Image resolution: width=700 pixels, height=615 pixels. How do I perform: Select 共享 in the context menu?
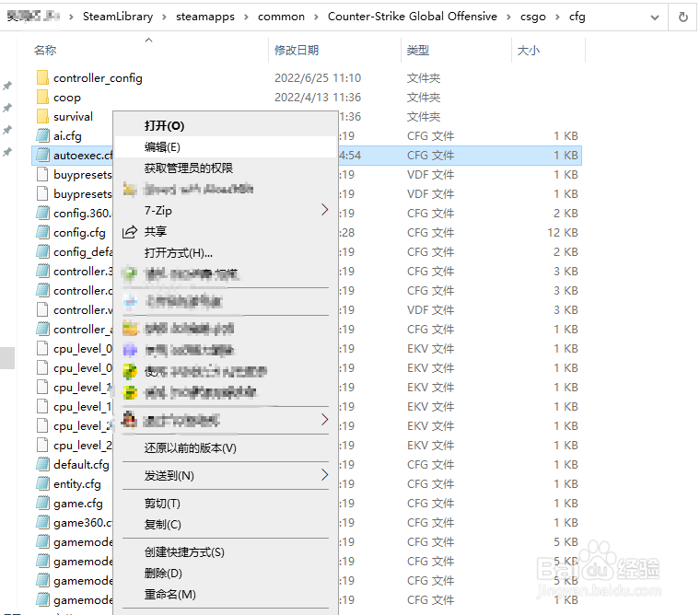coord(226,232)
